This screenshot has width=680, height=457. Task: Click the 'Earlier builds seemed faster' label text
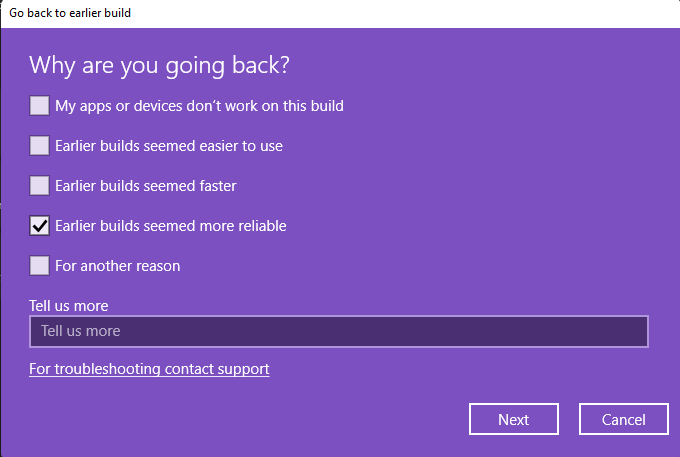[145, 185]
